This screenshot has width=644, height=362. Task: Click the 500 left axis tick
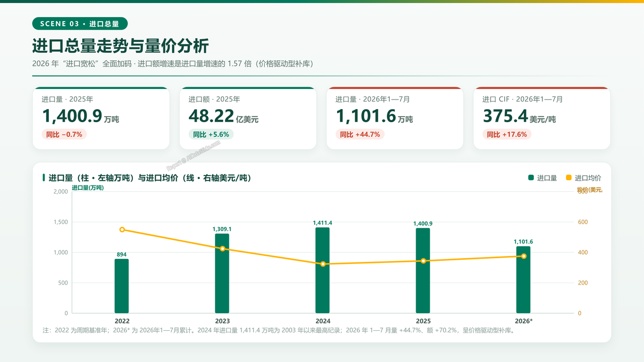point(62,283)
